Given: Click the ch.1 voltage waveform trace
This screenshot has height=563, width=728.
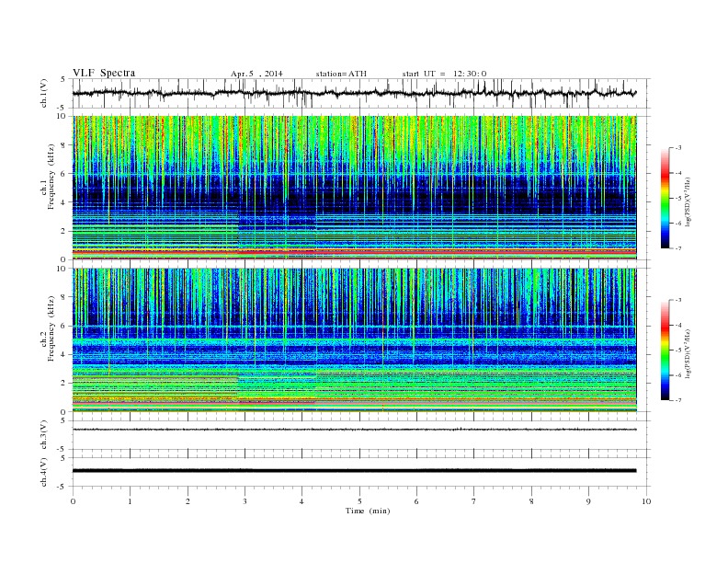Looking at the screenshot, I should [354, 93].
